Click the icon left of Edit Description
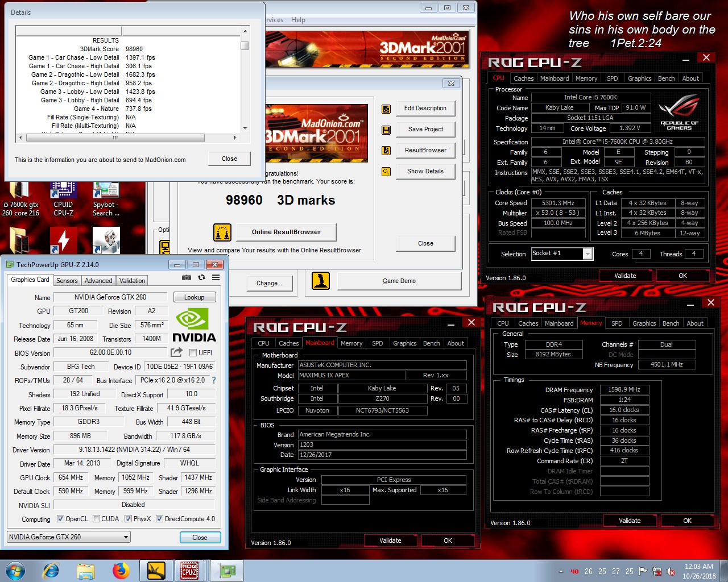The image size is (728, 582). point(386,109)
